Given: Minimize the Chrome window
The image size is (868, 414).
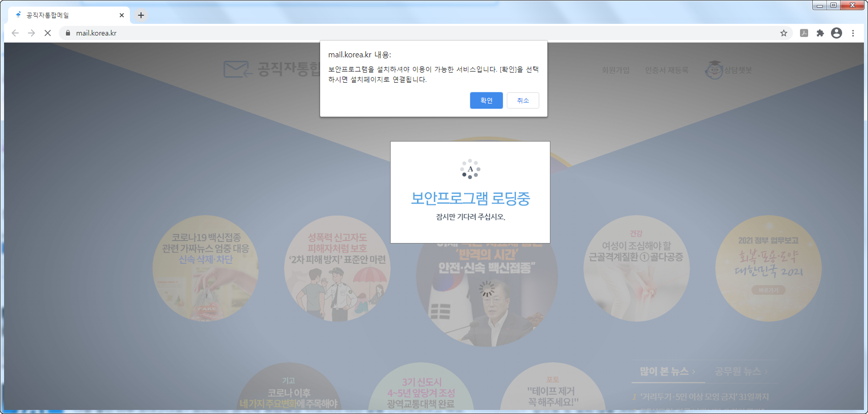Looking at the screenshot, I should point(819,5).
